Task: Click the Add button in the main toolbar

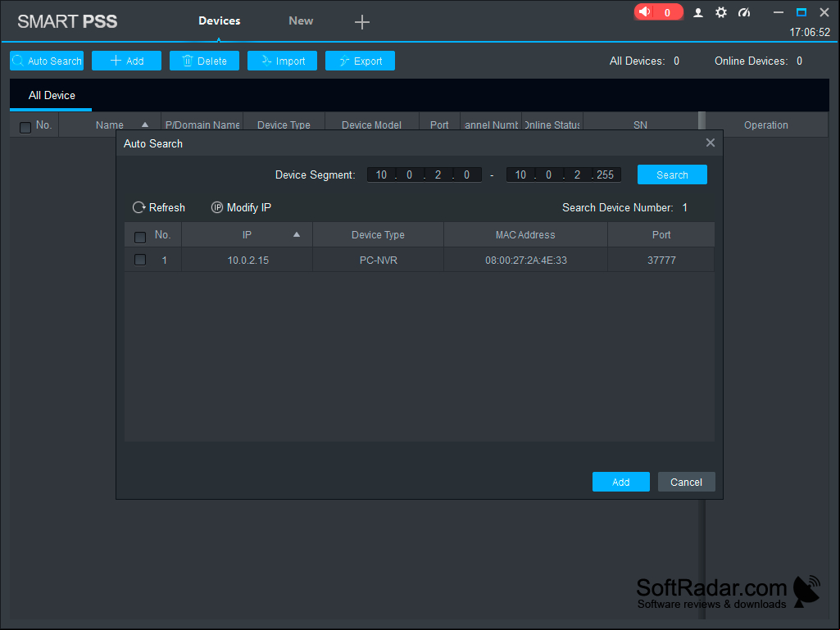Action: [x=126, y=61]
